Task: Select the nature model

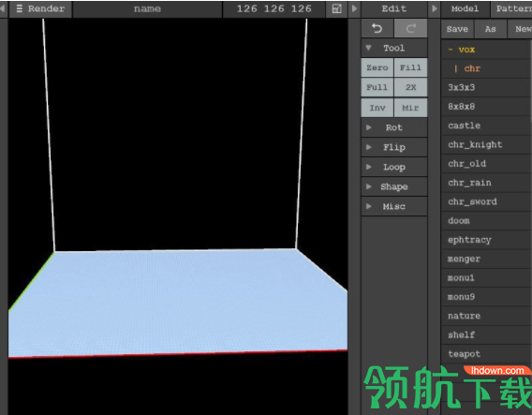Action: point(485,316)
